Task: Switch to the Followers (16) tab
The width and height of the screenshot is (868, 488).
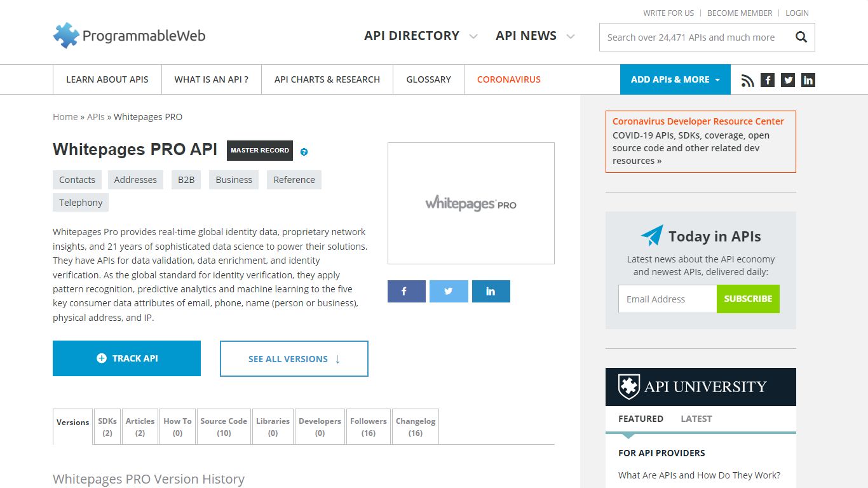Action: (x=369, y=426)
